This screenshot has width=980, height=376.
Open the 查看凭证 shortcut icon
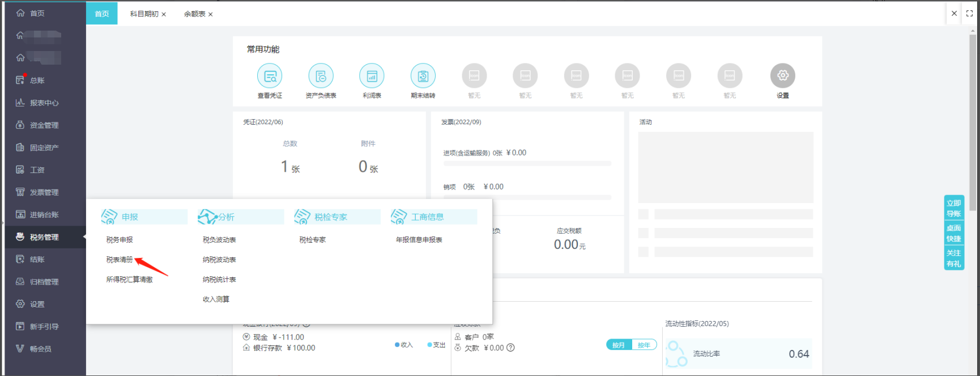pyautogui.click(x=270, y=76)
